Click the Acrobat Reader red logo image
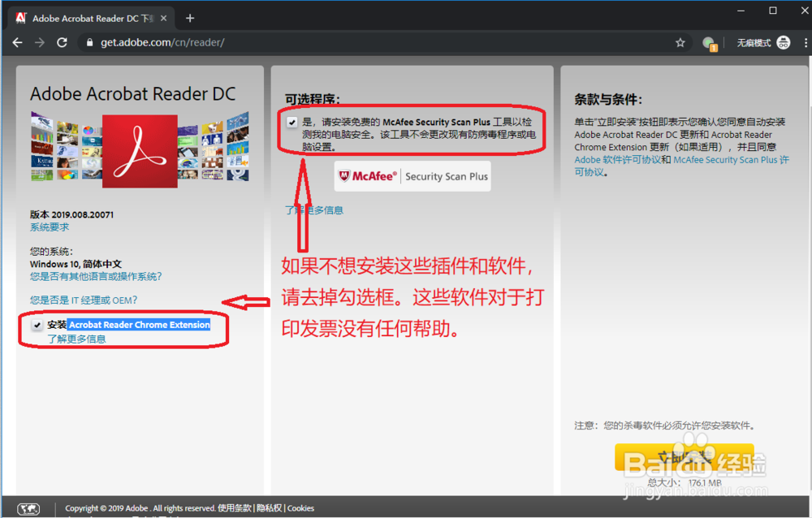Viewport: 812px width, 518px height. coord(140,151)
